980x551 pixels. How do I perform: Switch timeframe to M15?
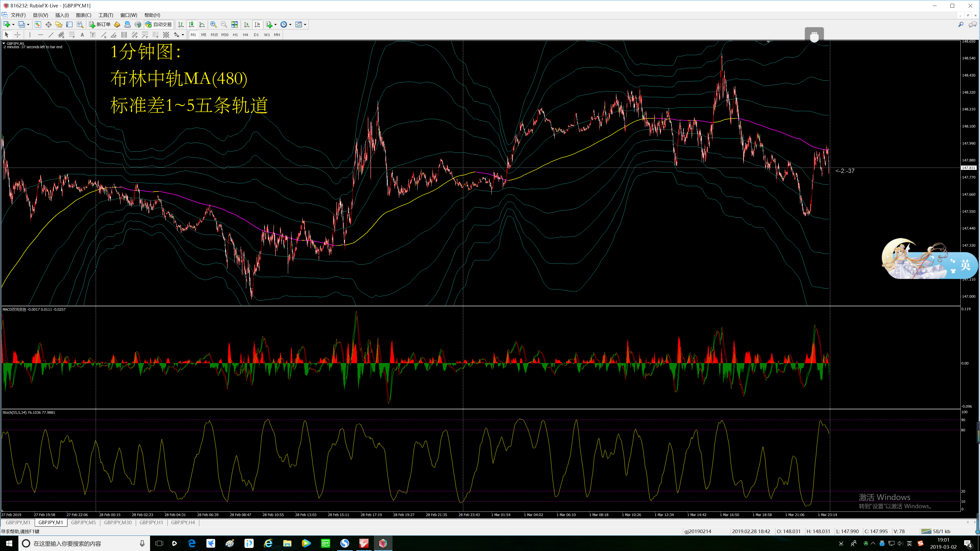pyautogui.click(x=214, y=35)
